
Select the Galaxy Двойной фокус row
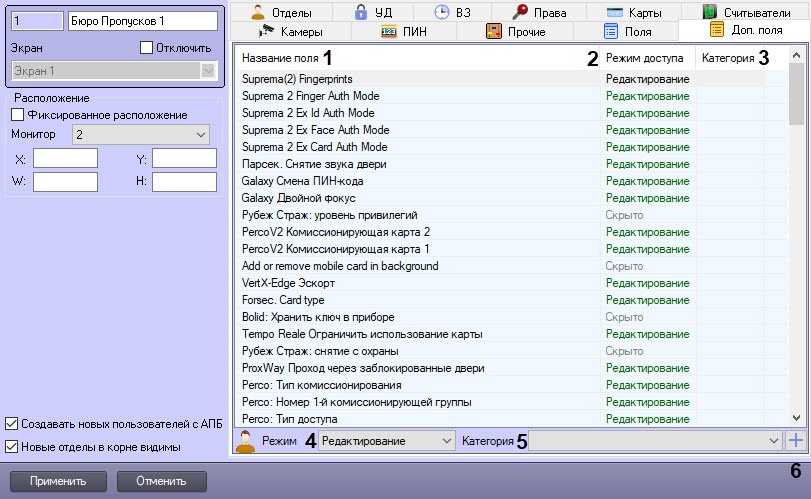pyautogui.click(x=418, y=198)
